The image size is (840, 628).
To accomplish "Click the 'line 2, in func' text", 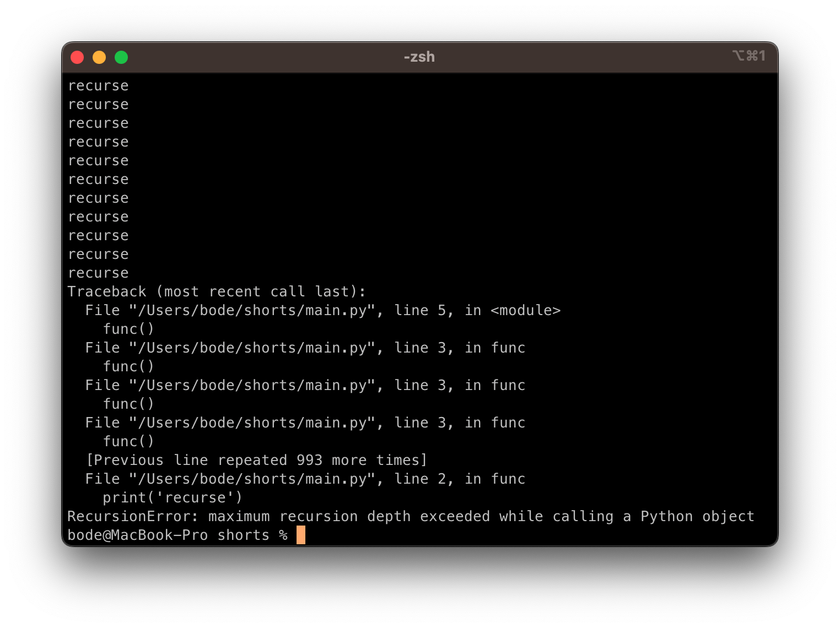I will click(x=460, y=479).
